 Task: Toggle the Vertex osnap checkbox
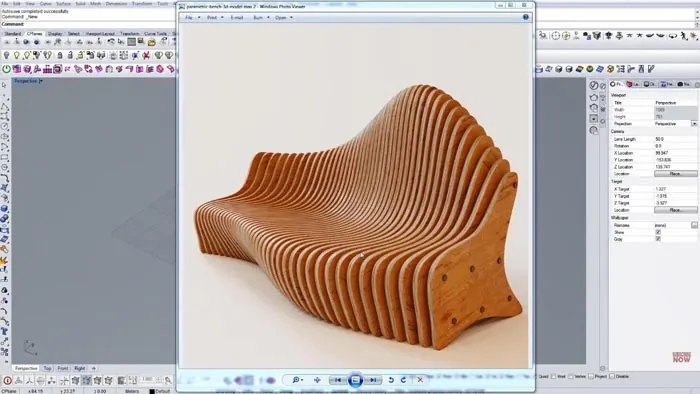571,377
